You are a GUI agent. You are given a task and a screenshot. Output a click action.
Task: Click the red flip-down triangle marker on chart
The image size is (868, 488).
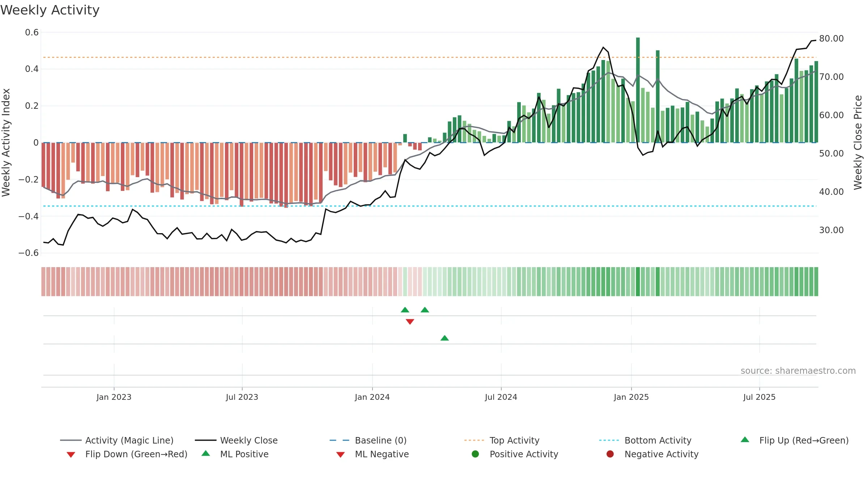410,322
